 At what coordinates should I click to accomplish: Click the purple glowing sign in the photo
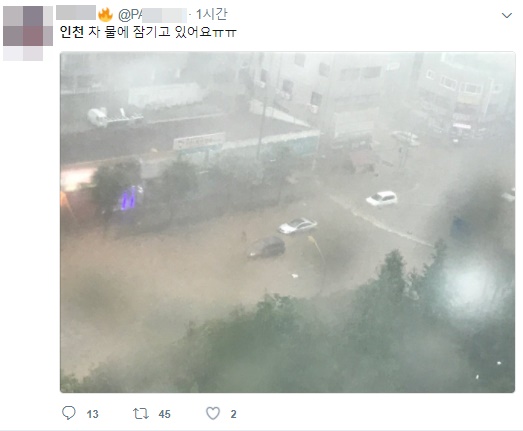pyautogui.click(x=129, y=198)
